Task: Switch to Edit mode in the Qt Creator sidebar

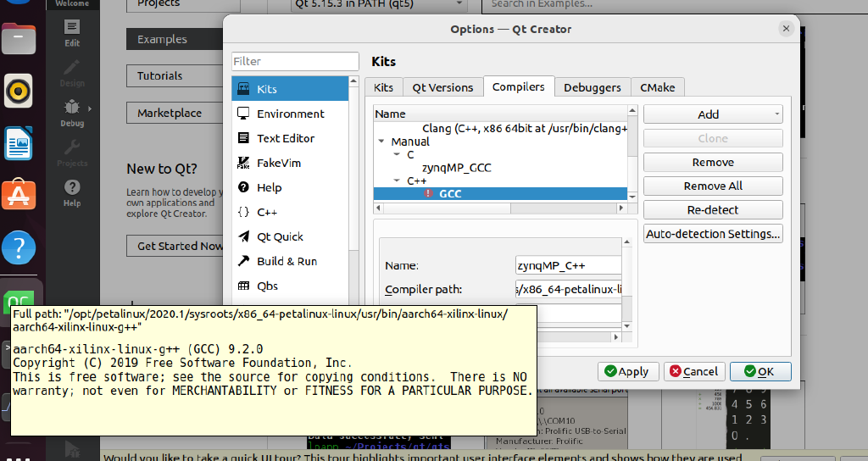Action: tap(72, 32)
